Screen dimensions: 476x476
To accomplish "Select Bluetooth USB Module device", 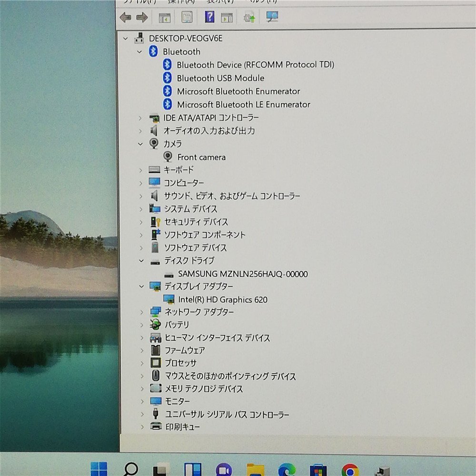I will [x=220, y=78].
